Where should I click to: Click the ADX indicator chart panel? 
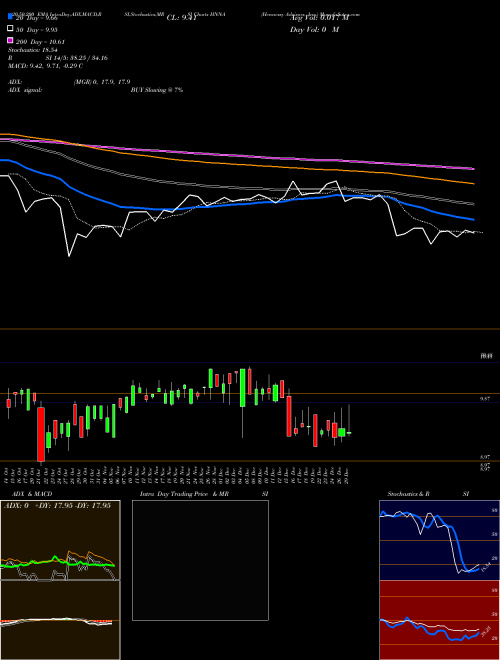pyautogui.click(x=60, y=540)
